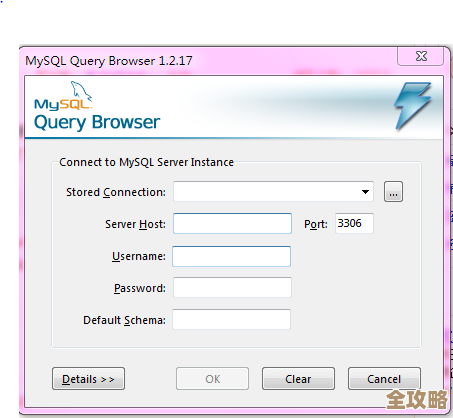453x418 pixels.
Task: Click the Stored Connection label
Action: tap(116, 192)
